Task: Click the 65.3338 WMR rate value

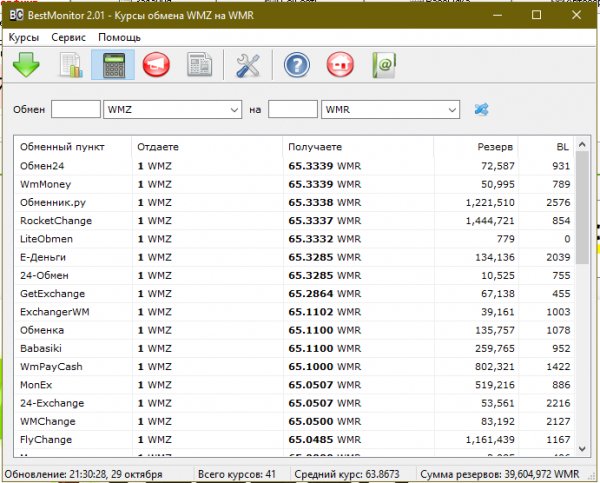Action: pyautogui.click(x=324, y=202)
